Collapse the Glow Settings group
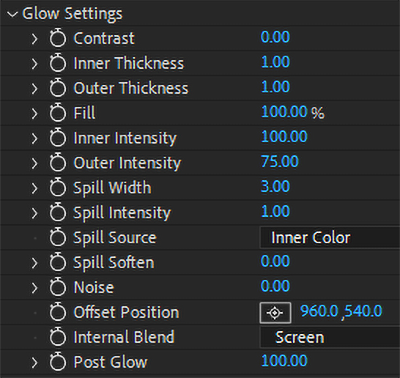400x378 pixels. (12, 14)
